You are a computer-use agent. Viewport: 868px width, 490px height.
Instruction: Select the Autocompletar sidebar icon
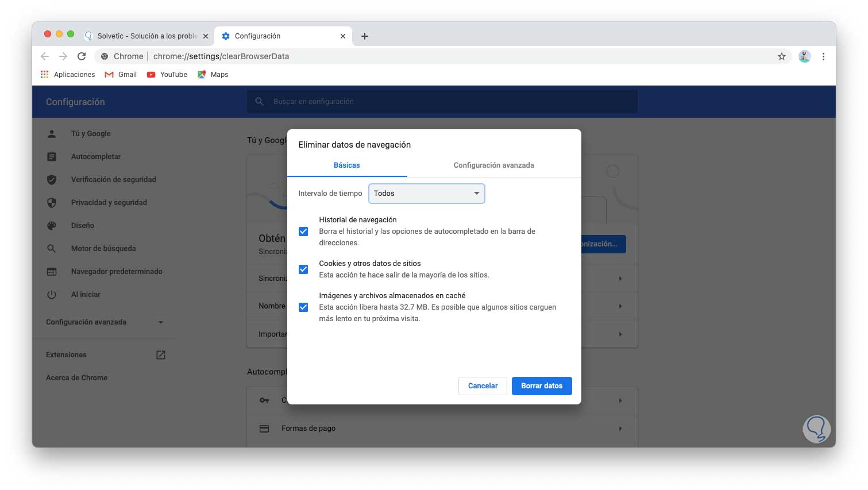pyautogui.click(x=52, y=156)
